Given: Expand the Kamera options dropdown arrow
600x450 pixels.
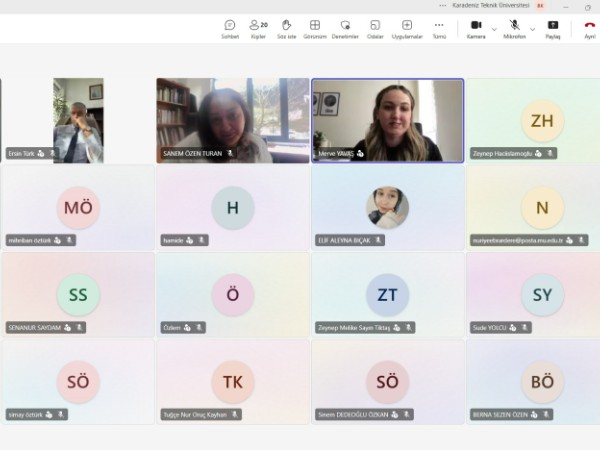Looking at the screenshot, I should point(494,29).
